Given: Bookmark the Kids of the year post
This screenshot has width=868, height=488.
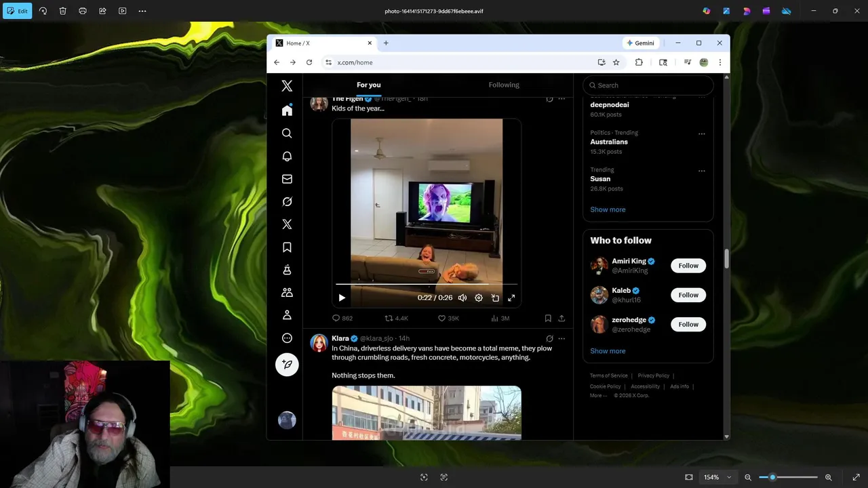Looking at the screenshot, I should pos(548,318).
